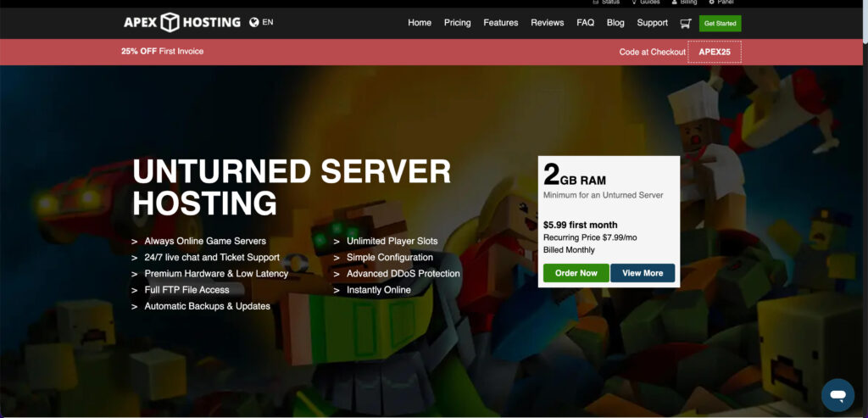Open the shopping cart icon

[x=685, y=23]
